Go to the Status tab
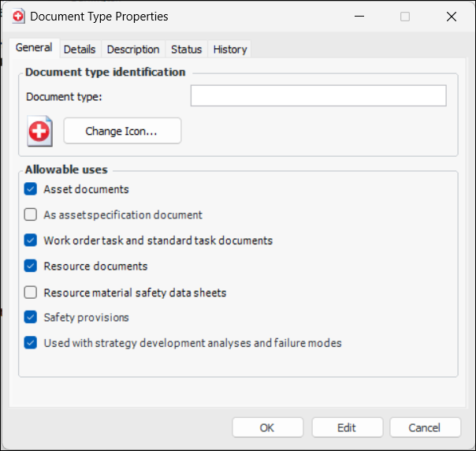The image size is (476, 451). [187, 49]
